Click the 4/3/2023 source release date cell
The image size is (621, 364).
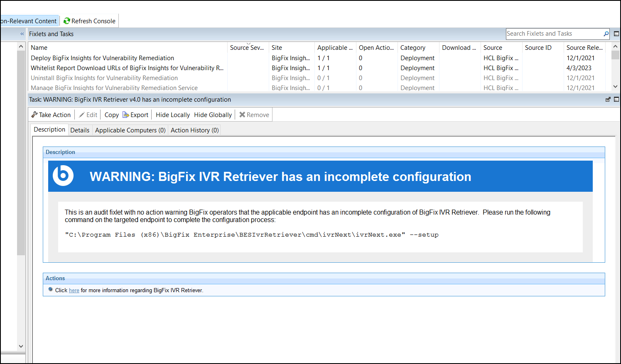579,68
